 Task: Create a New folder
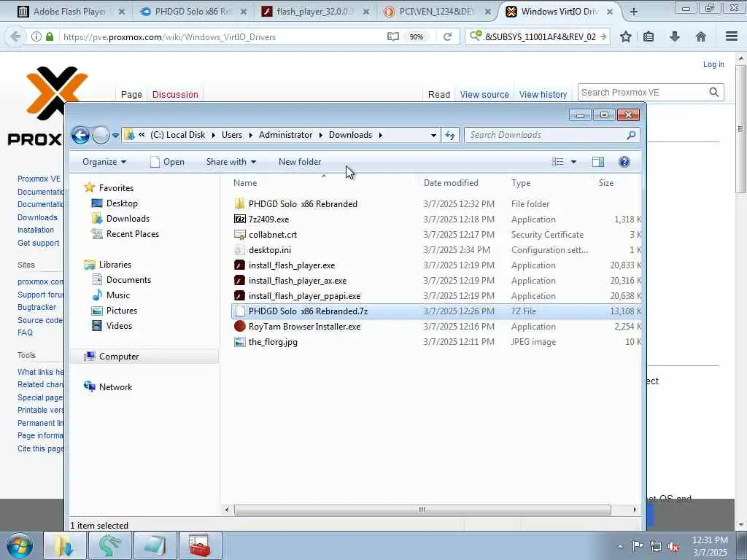pos(300,162)
